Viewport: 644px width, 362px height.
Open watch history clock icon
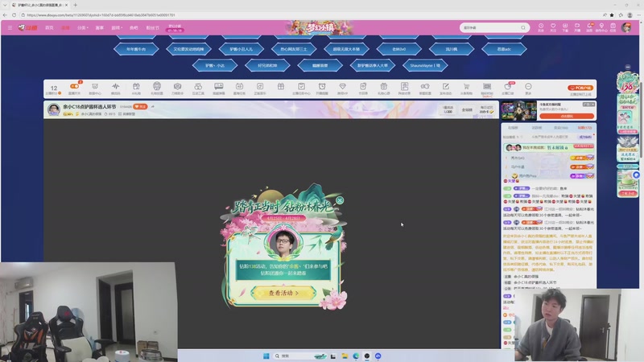click(x=541, y=27)
